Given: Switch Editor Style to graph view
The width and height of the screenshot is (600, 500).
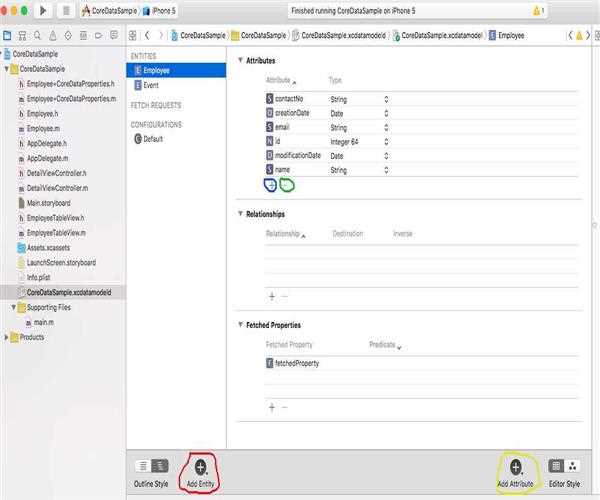Looking at the screenshot, I should click(572, 466).
